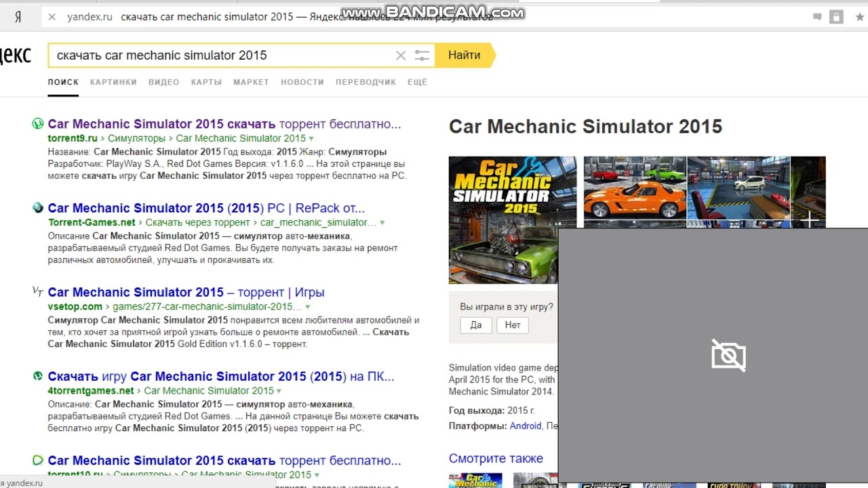Image resolution: width=868 pixels, height=488 pixels.
Task: Open the orange sports car screenshot thumbnail
Action: (x=635, y=188)
